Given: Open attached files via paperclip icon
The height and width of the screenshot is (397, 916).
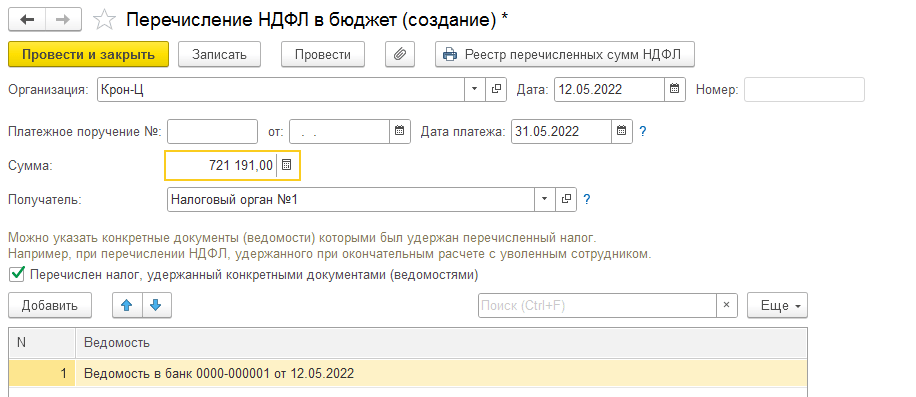Looking at the screenshot, I should click(x=400, y=54).
